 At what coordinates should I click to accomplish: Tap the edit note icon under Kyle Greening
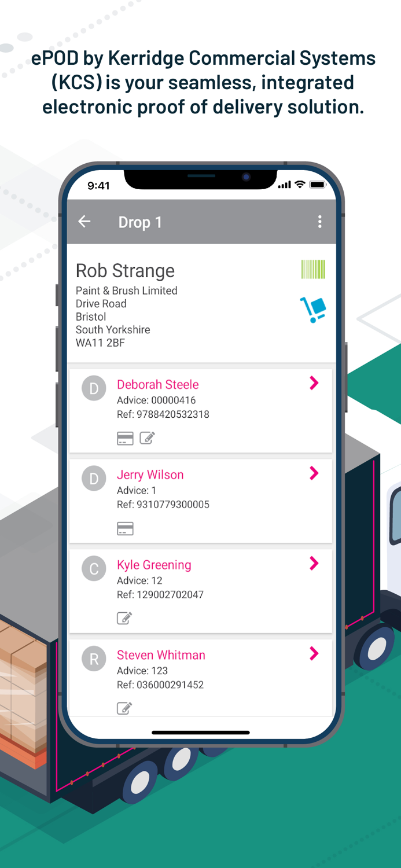click(x=124, y=618)
